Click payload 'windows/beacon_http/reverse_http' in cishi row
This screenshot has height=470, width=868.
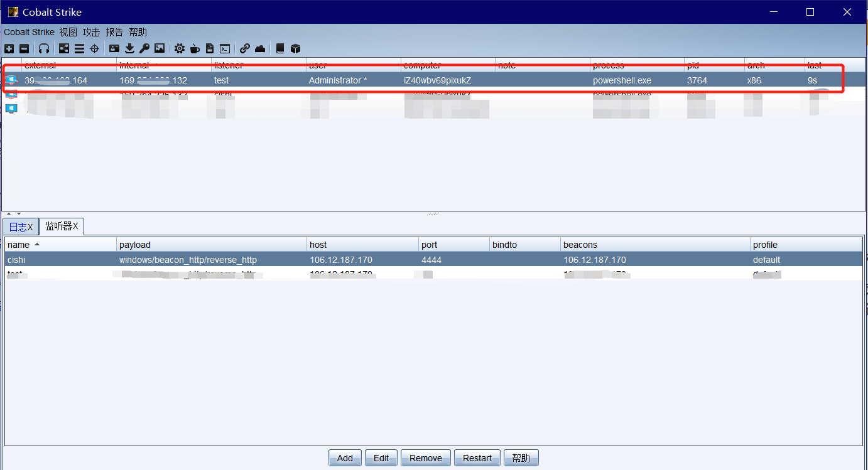click(188, 260)
